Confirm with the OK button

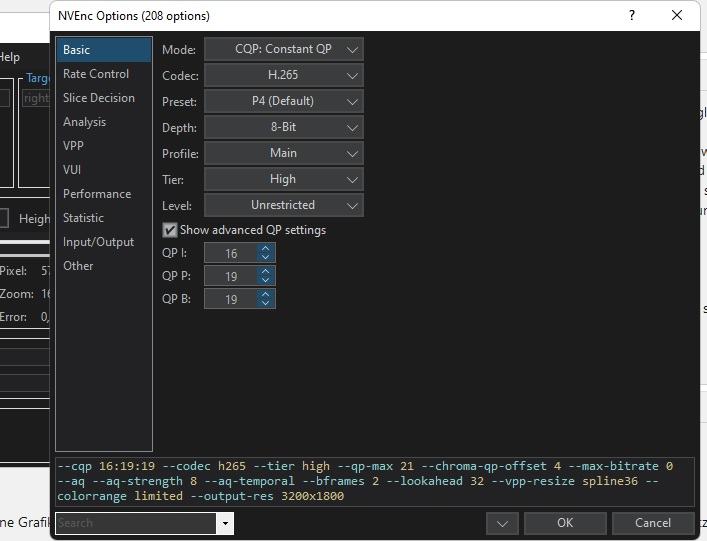(x=565, y=523)
